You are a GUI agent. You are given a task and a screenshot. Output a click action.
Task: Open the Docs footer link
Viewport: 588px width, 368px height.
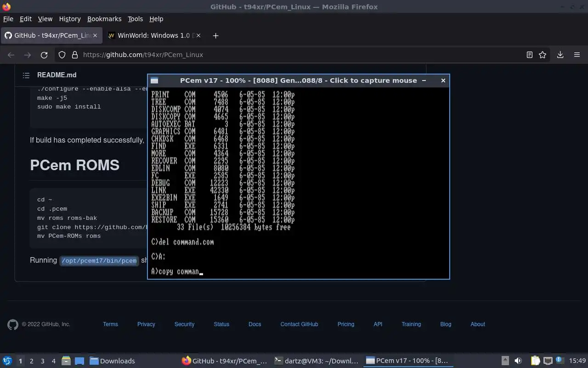[255, 324]
